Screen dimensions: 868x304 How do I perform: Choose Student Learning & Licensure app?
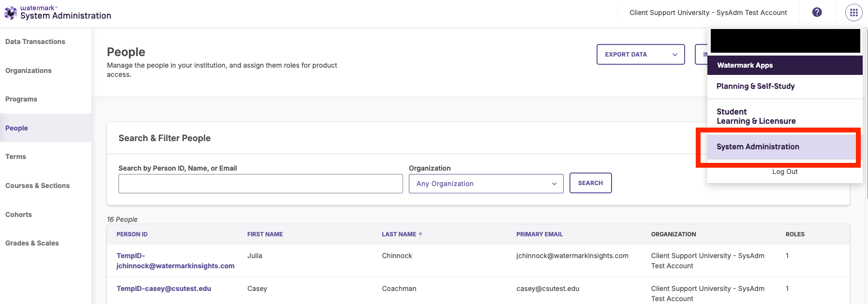click(785, 116)
